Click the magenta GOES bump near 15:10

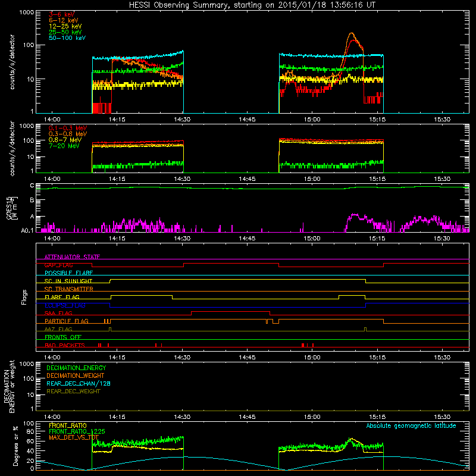pyautogui.click(x=354, y=215)
